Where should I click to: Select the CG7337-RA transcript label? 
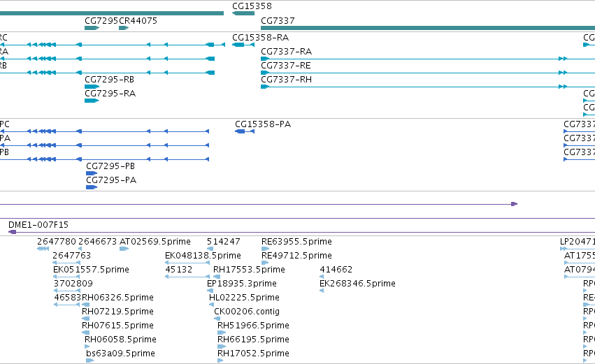pos(287,52)
